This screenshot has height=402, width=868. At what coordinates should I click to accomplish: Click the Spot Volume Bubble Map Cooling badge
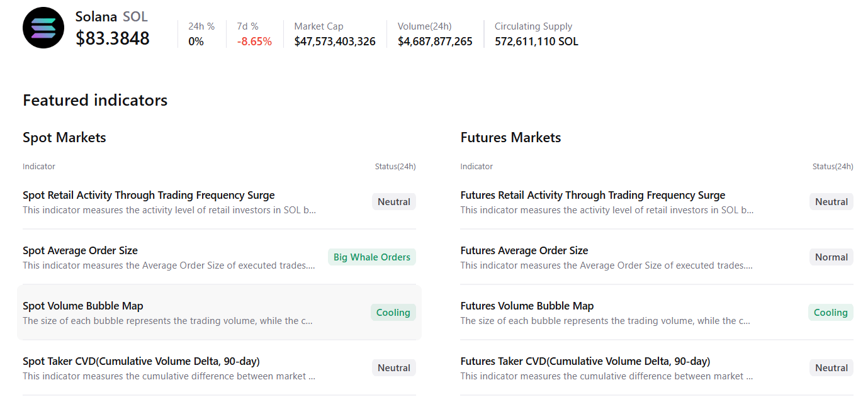393,313
